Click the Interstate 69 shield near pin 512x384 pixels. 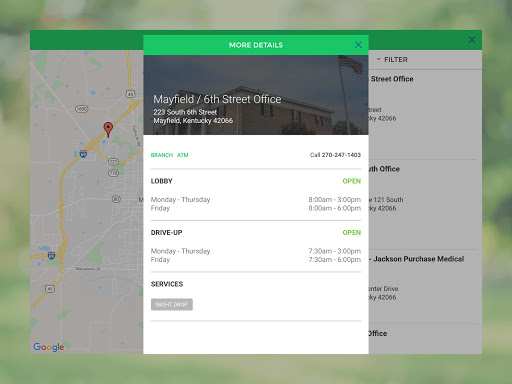(x=83, y=154)
